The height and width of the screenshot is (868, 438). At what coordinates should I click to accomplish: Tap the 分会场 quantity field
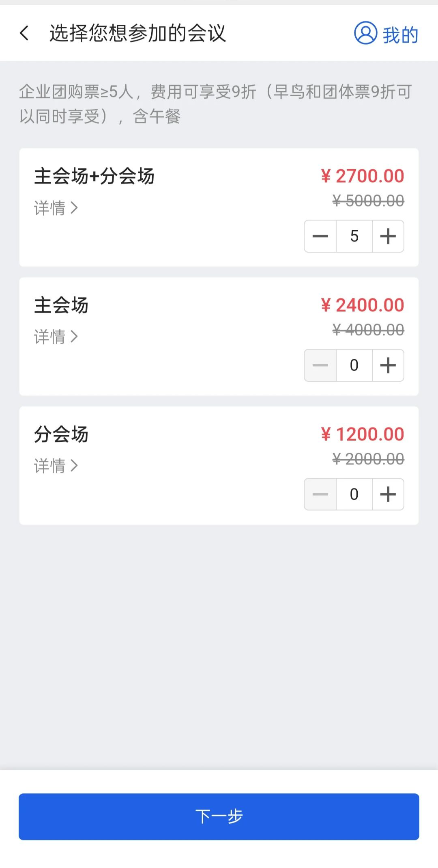354,494
